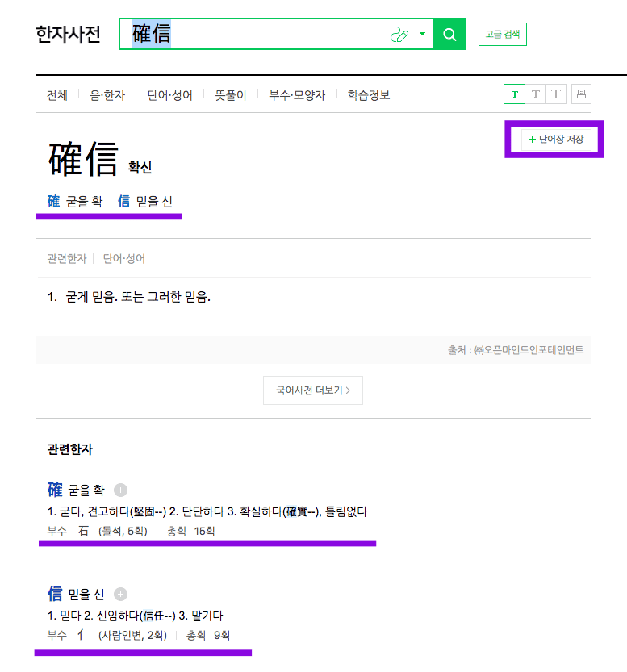Image resolution: width=627 pixels, height=672 pixels.
Task: Click meanings line starting 1. 믿다 2. 신임하다
Action: point(135,616)
